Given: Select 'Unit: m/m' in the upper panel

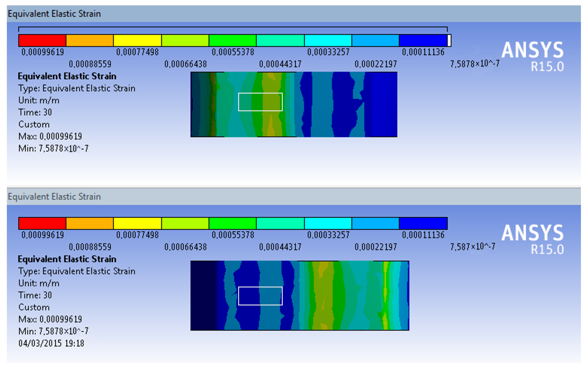Looking at the screenshot, I should click(39, 100).
